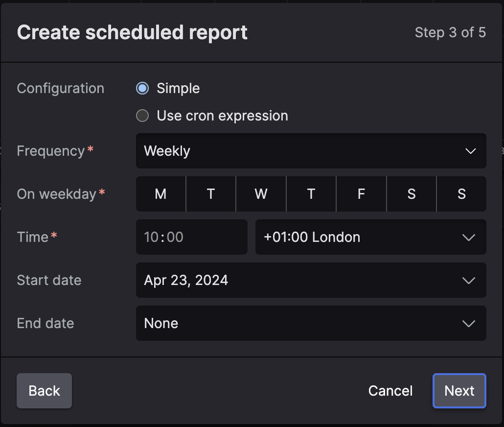The image size is (504, 427).
Task: Go back with the Back button
Action: pyautogui.click(x=44, y=391)
